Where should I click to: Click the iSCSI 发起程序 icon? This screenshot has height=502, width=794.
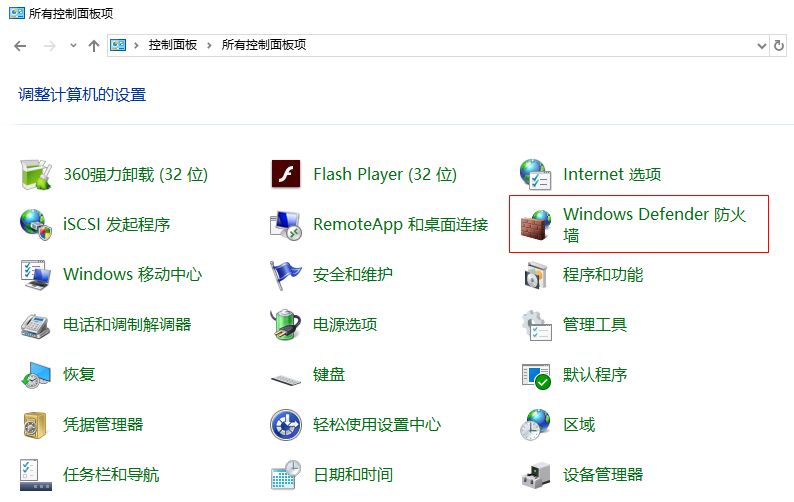click(x=35, y=224)
